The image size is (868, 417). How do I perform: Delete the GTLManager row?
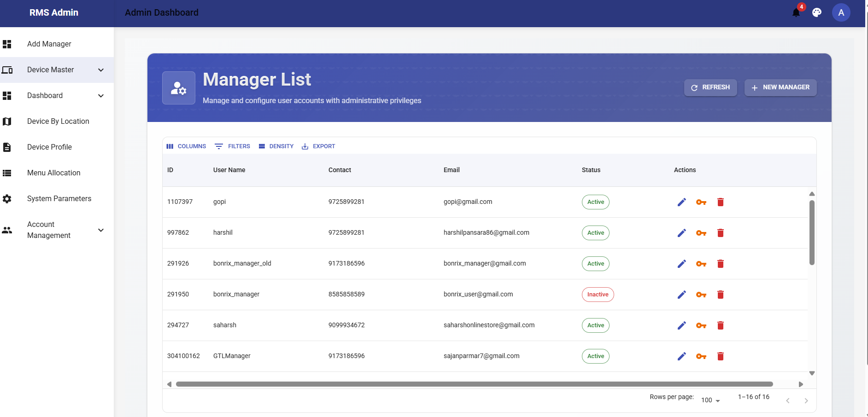[x=721, y=356]
